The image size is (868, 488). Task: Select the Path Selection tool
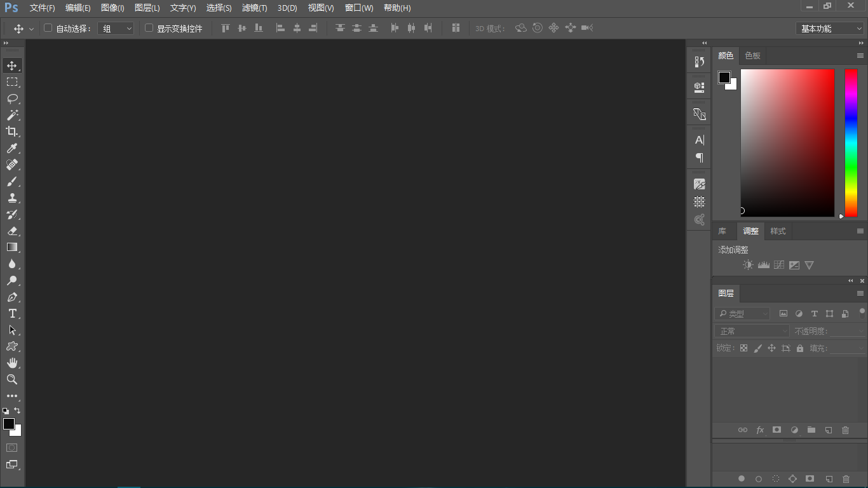[x=12, y=330]
